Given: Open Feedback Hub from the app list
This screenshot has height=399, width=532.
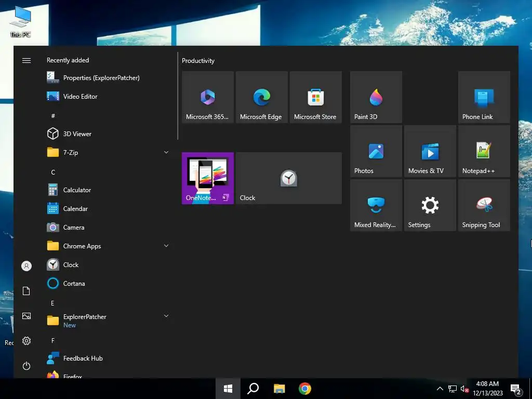Looking at the screenshot, I should pyautogui.click(x=108, y=358).
